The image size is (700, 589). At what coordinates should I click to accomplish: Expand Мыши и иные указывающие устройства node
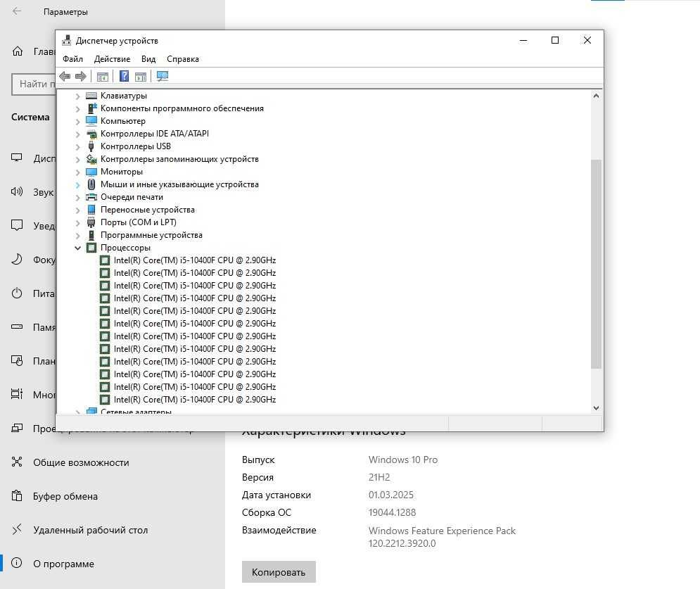77,184
